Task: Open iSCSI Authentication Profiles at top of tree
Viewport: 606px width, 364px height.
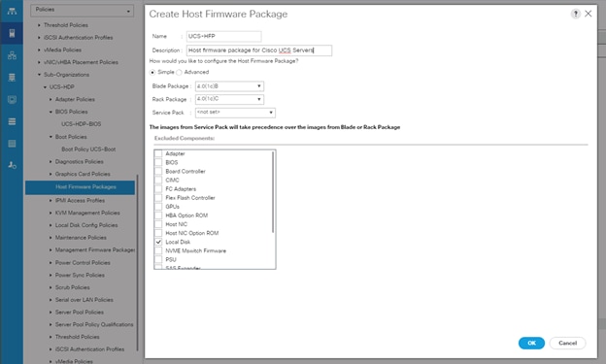Action: click(x=78, y=38)
